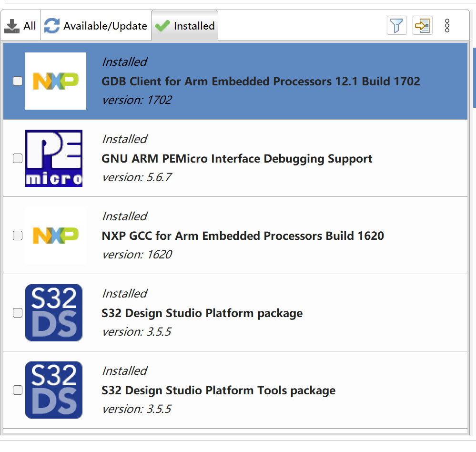Switch to the Available/Update tab
This screenshot has width=476, height=452.
tap(95, 25)
